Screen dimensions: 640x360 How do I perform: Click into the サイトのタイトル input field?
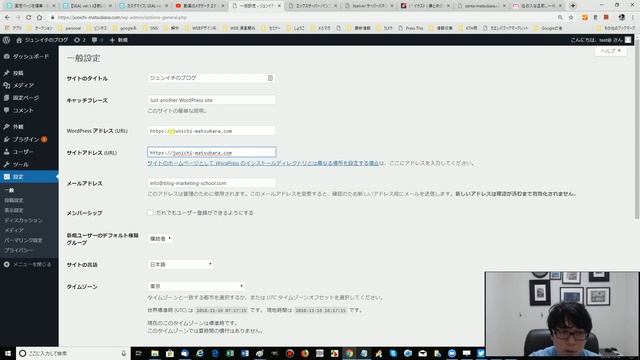[211, 78]
